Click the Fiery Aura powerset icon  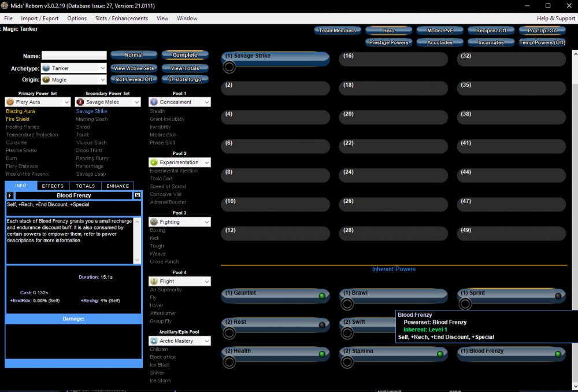(10, 102)
